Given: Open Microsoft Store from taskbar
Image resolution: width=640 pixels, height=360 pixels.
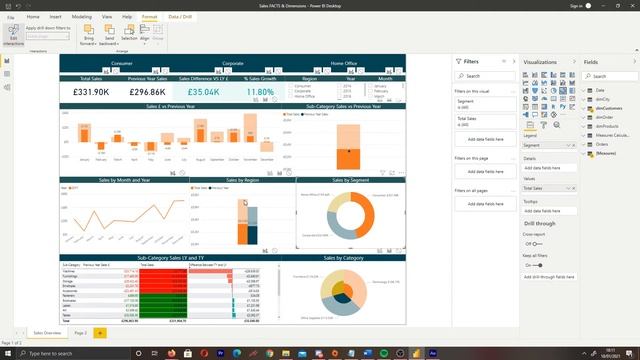Looking at the screenshot, I should (x=188, y=353).
